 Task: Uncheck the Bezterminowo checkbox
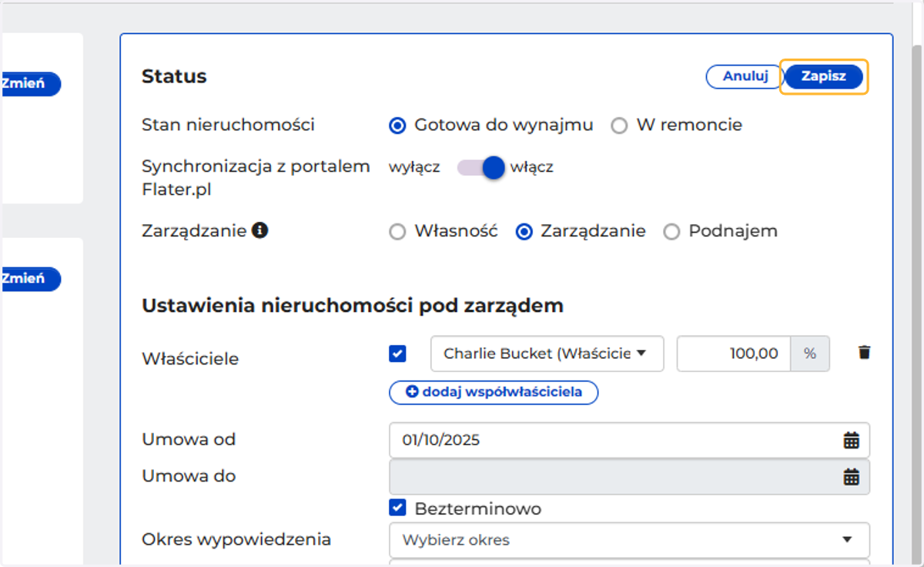tap(397, 508)
